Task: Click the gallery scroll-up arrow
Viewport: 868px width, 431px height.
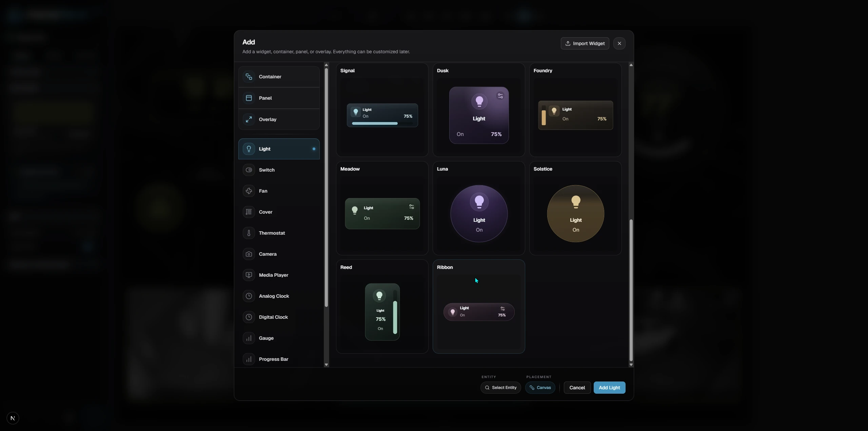Action: tap(631, 65)
